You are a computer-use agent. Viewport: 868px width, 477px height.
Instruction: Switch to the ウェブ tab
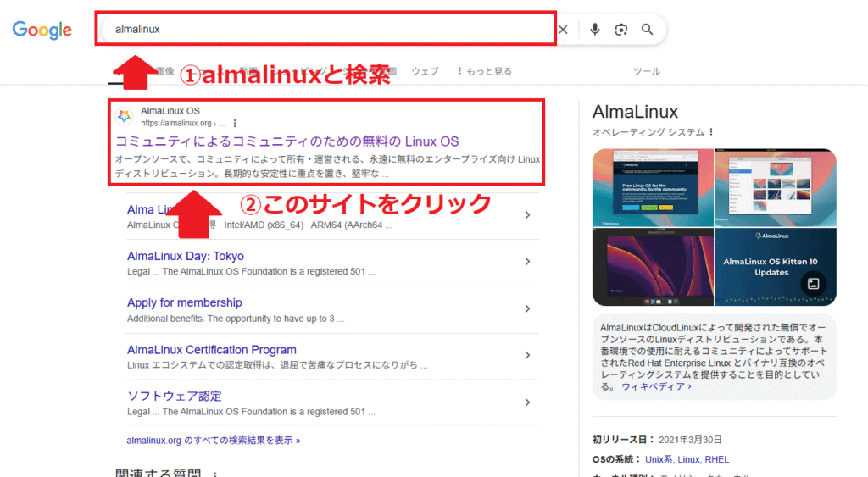(x=425, y=71)
